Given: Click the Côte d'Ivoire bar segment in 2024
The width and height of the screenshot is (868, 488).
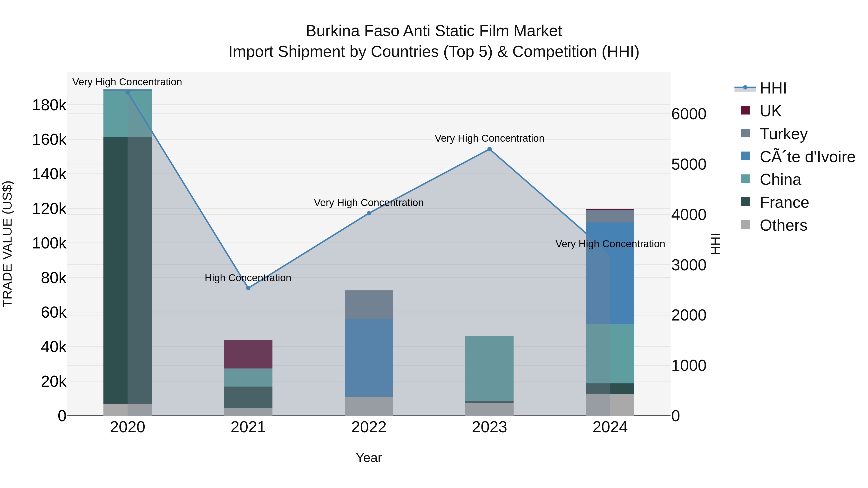Looking at the screenshot, I should coord(610,274).
